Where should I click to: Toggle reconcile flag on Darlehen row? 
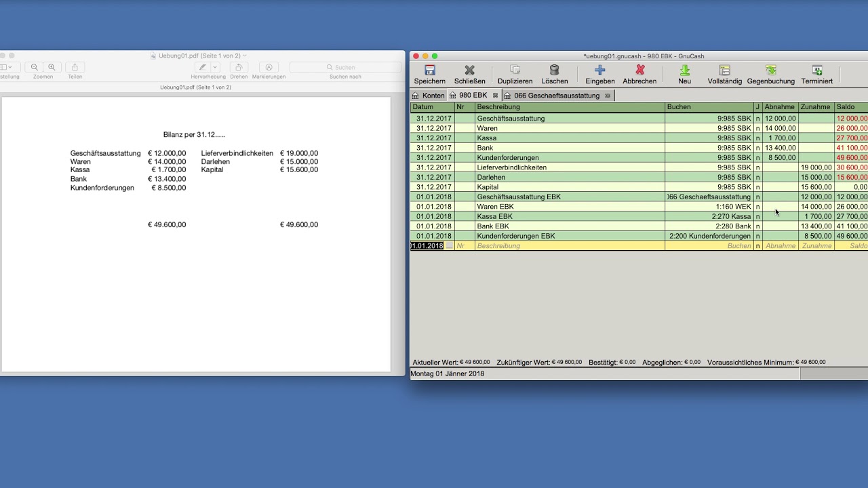point(757,178)
